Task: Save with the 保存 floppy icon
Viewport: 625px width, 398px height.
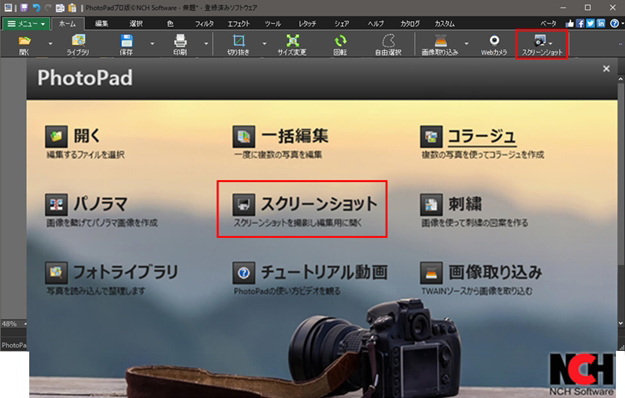Action: 126,44
